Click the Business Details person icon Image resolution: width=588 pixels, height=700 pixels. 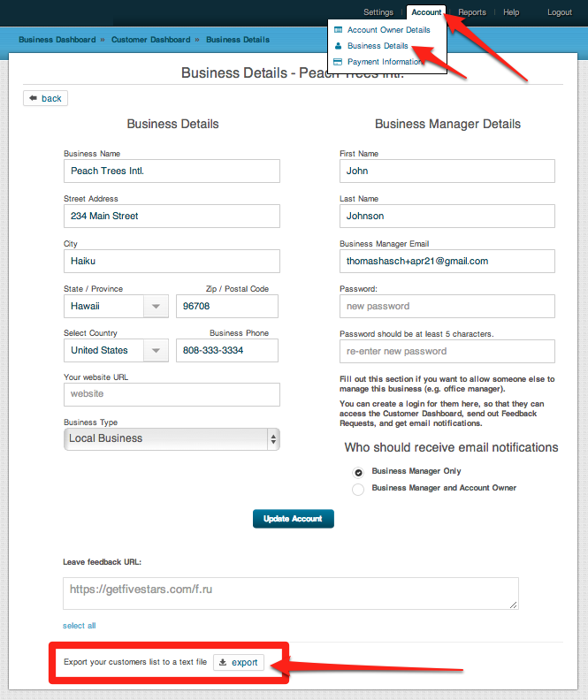[x=338, y=46]
